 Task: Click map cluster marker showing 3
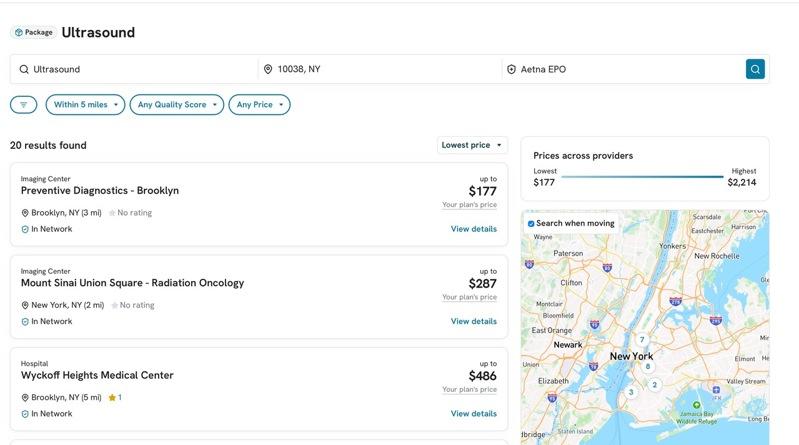(x=631, y=392)
